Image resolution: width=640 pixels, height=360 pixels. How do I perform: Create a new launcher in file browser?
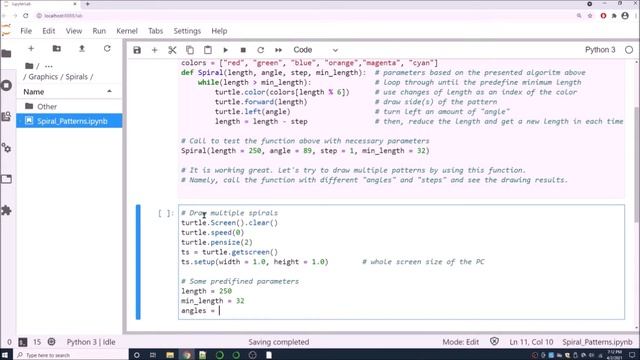(31, 49)
